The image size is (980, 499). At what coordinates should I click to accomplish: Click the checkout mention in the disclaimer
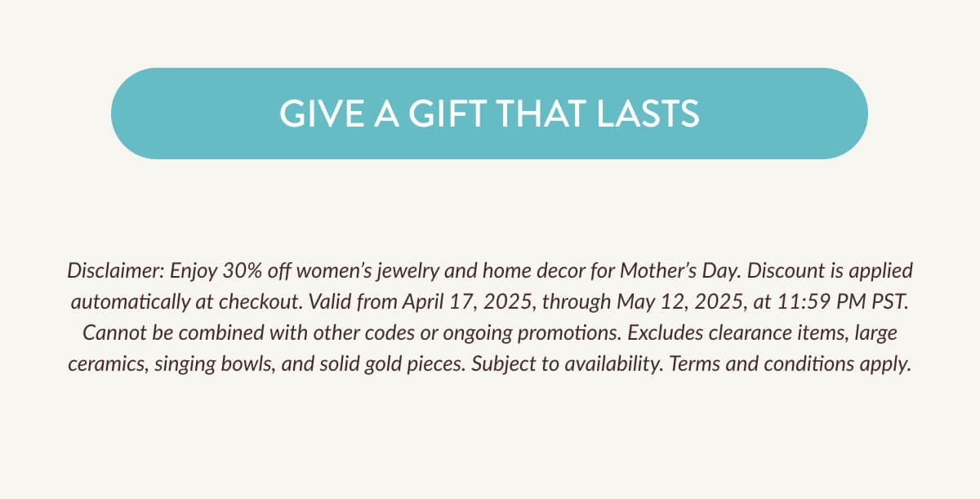(x=258, y=301)
